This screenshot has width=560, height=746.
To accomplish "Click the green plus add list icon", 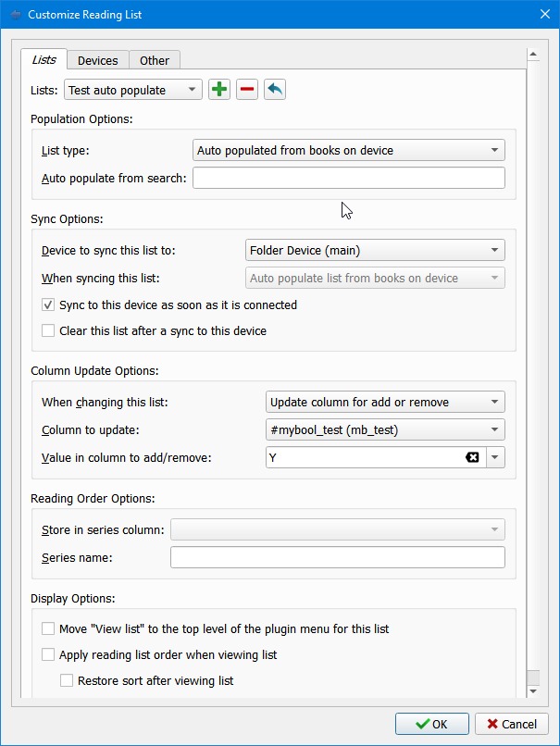I will point(219,90).
